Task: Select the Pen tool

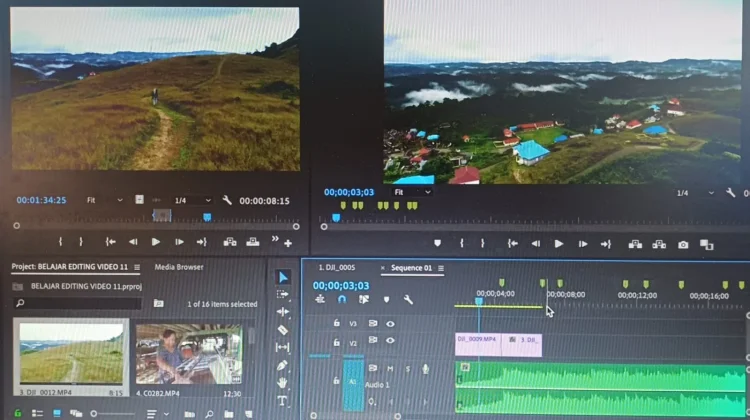Action: 282,365
